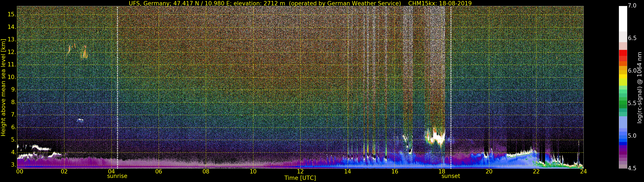Click the 06 hour tick label
This screenshot has width=644, height=182.
pyautogui.click(x=159, y=172)
